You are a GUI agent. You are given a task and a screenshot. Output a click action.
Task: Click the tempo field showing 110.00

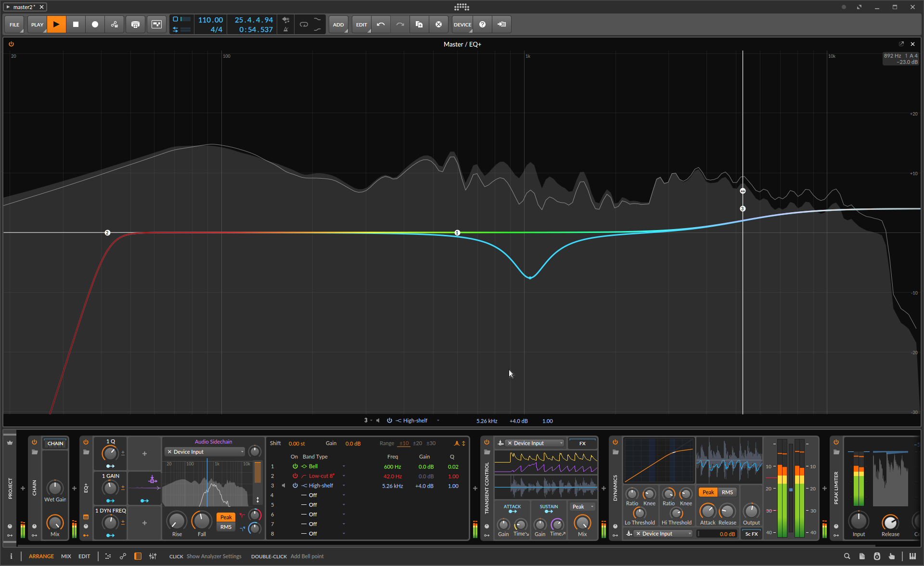click(210, 20)
